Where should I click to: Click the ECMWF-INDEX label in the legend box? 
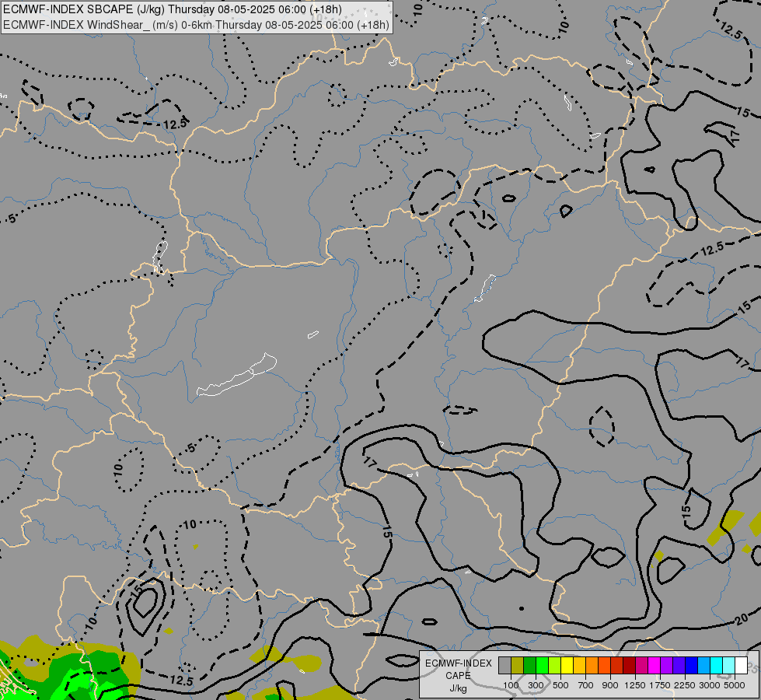459,663
